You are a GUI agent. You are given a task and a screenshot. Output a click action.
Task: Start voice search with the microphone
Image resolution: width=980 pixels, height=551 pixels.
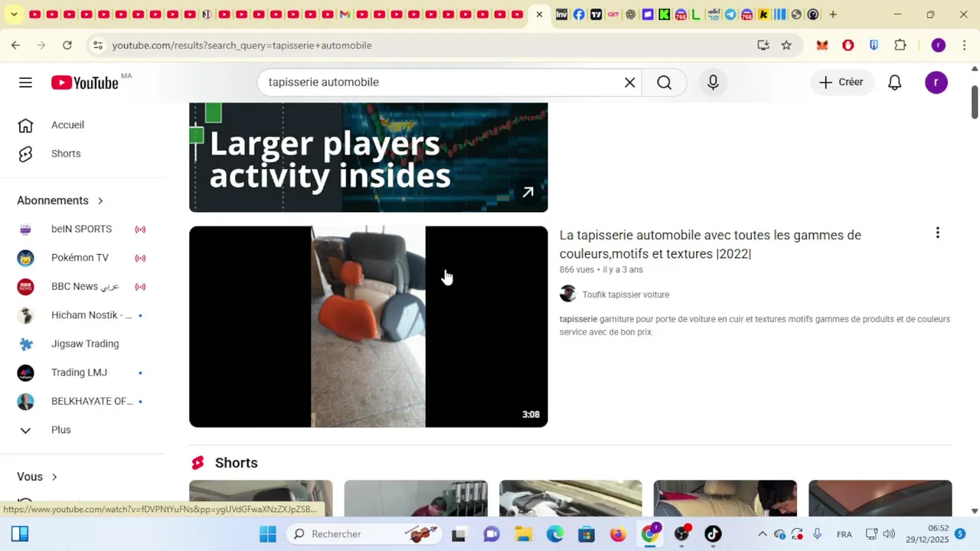(x=713, y=83)
